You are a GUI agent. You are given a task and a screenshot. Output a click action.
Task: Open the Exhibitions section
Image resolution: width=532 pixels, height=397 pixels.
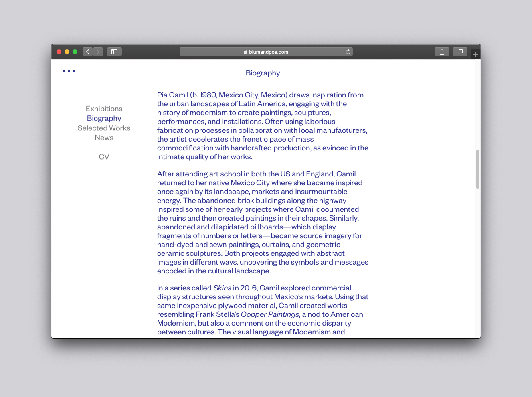coord(104,109)
